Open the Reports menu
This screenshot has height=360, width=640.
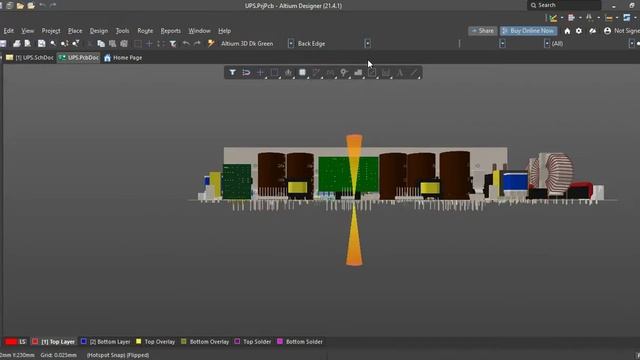coord(170,31)
